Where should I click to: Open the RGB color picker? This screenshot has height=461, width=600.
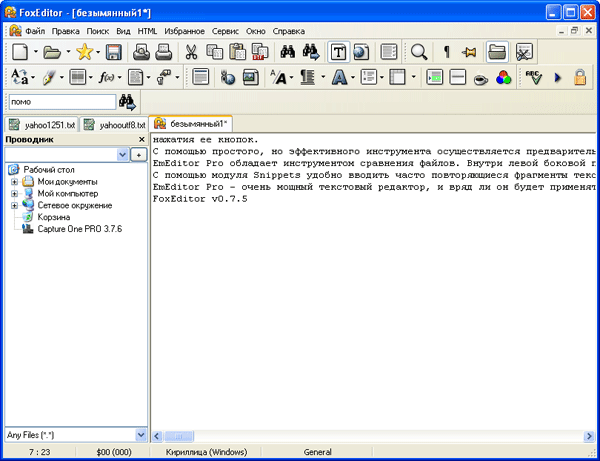pos(504,77)
